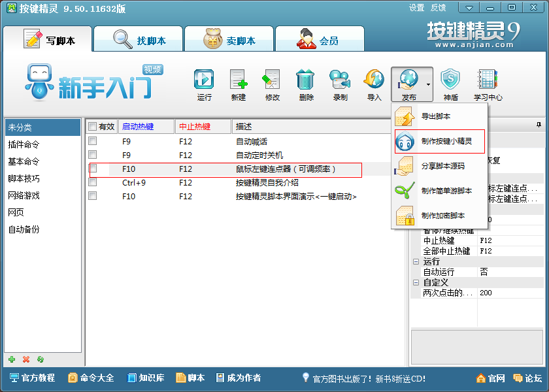Open the 新手入门 beginner video banner
The image size is (549, 392).
[95, 83]
